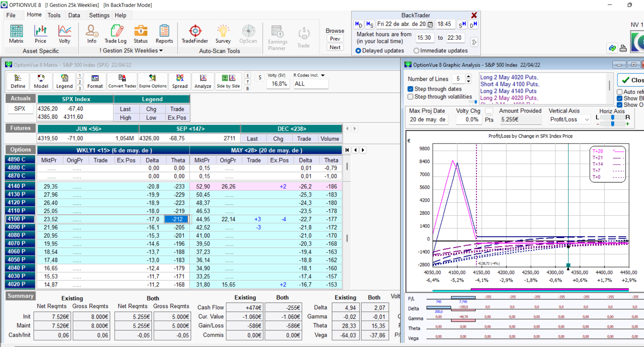This screenshot has width=644, height=347.
Task: Open the File menu
Action: tap(11, 15)
